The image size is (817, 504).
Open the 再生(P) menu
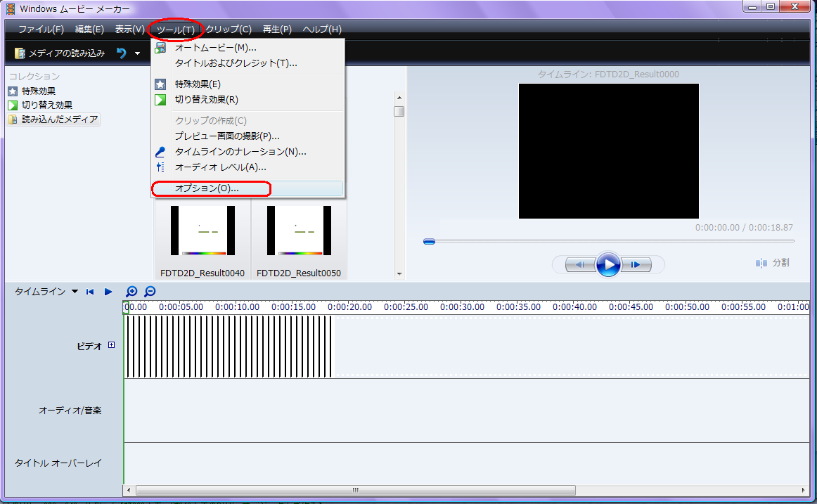point(277,30)
